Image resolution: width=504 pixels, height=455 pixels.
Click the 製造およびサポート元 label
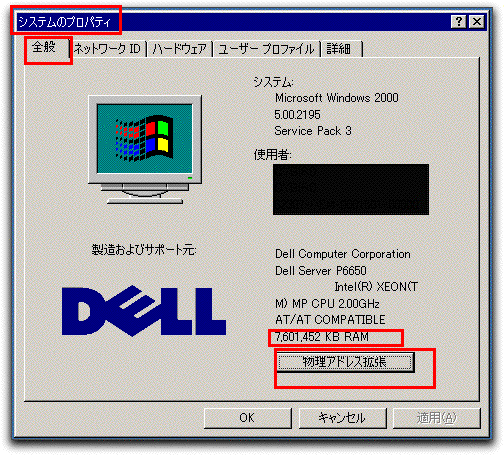(x=144, y=249)
